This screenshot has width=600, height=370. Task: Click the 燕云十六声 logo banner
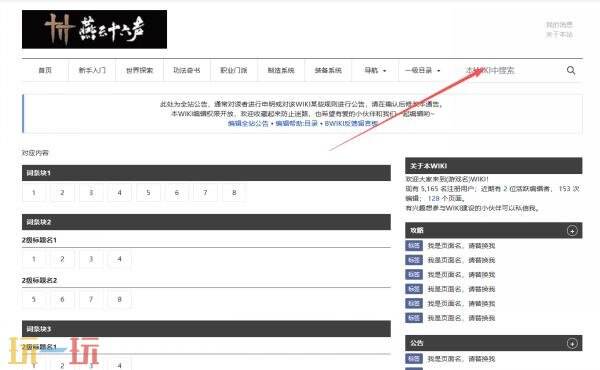point(95,29)
